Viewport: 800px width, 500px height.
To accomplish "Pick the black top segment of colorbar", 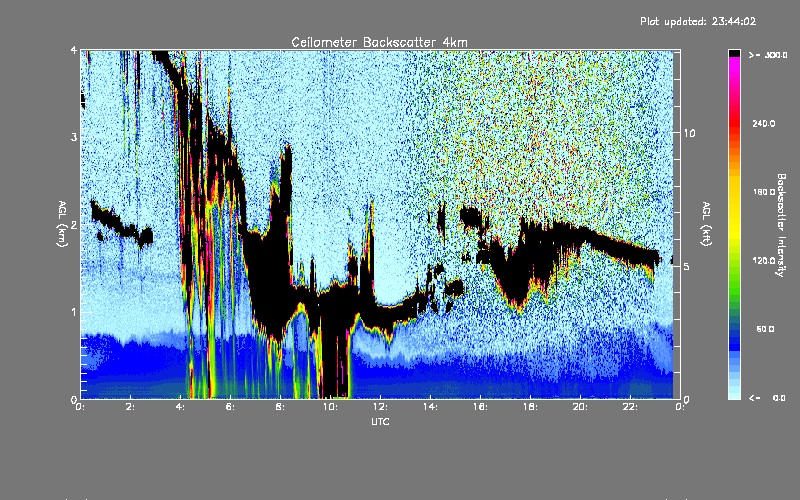I will (734, 53).
